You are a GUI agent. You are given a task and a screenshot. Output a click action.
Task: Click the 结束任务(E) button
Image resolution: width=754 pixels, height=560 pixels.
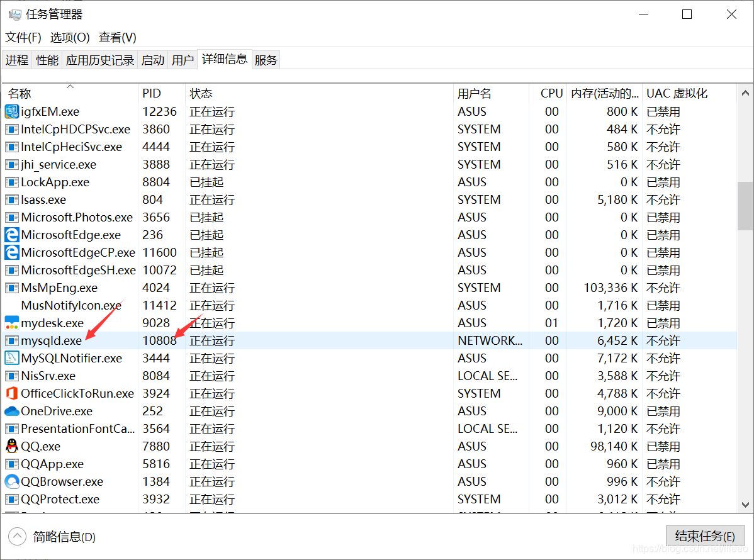[x=705, y=535]
